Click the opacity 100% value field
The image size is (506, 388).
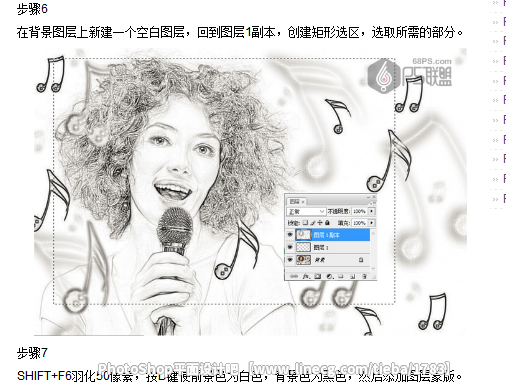(x=359, y=211)
